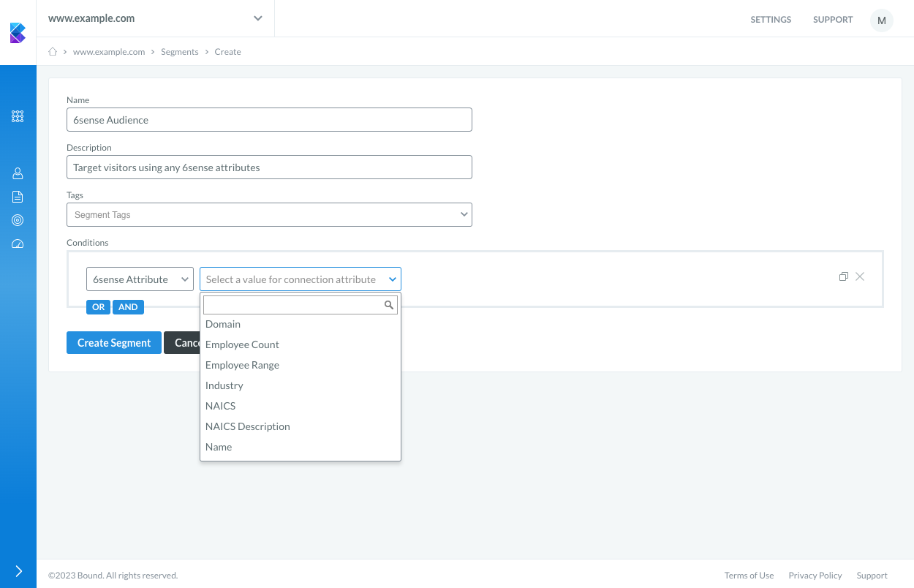Remove the condition with the X icon
The width and height of the screenshot is (914, 588).
(x=860, y=276)
